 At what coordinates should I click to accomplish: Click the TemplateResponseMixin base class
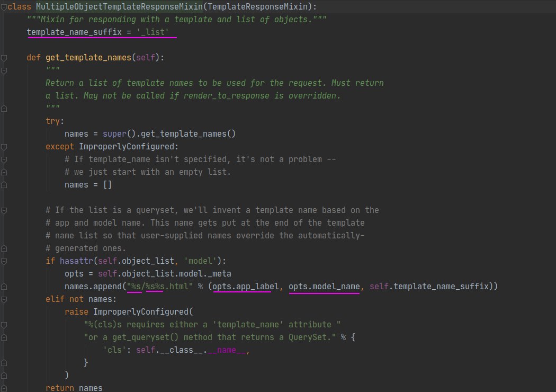[257, 7]
